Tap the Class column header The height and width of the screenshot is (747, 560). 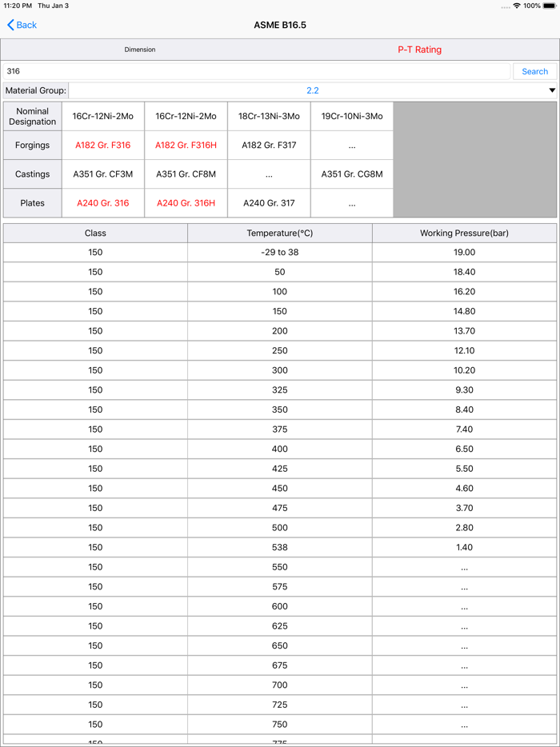(95, 233)
